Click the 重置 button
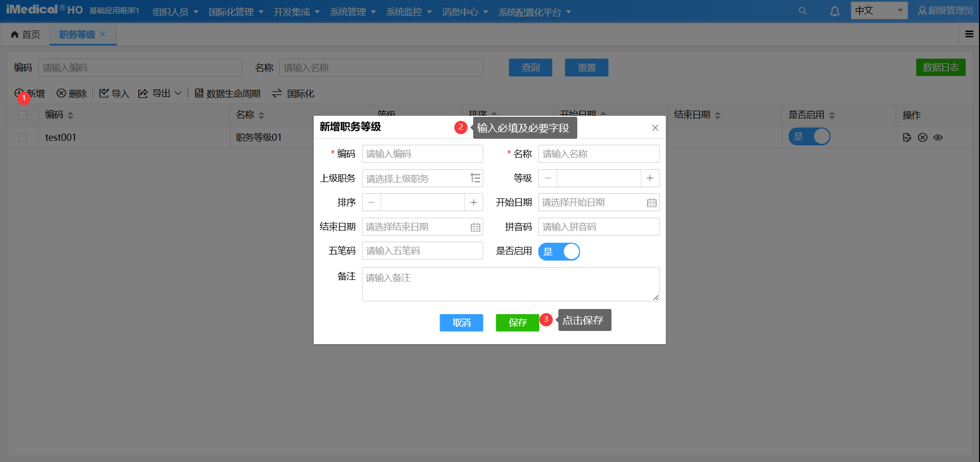The height and width of the screenshot is (462, 980). coord(586,67)
